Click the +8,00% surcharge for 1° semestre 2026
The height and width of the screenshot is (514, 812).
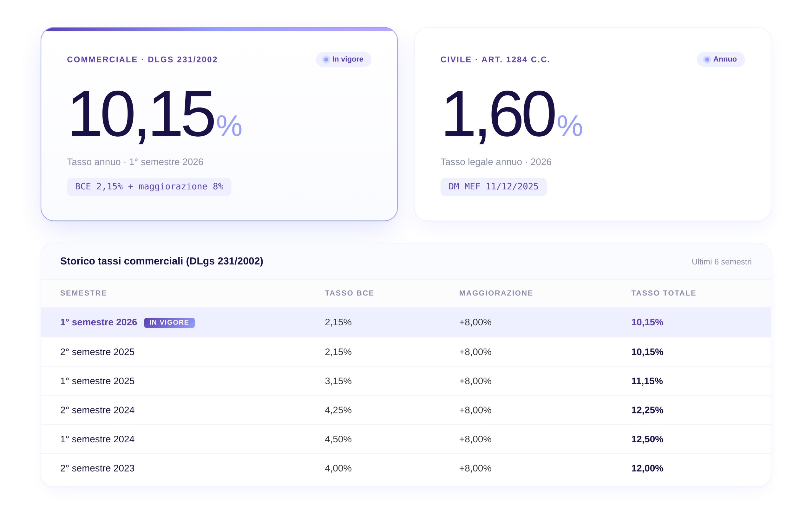(475, 322)
